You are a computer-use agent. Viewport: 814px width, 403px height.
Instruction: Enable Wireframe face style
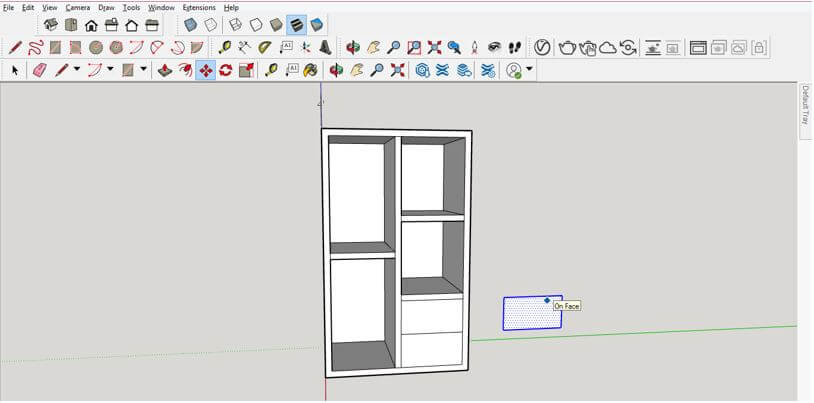pos(236,25)
